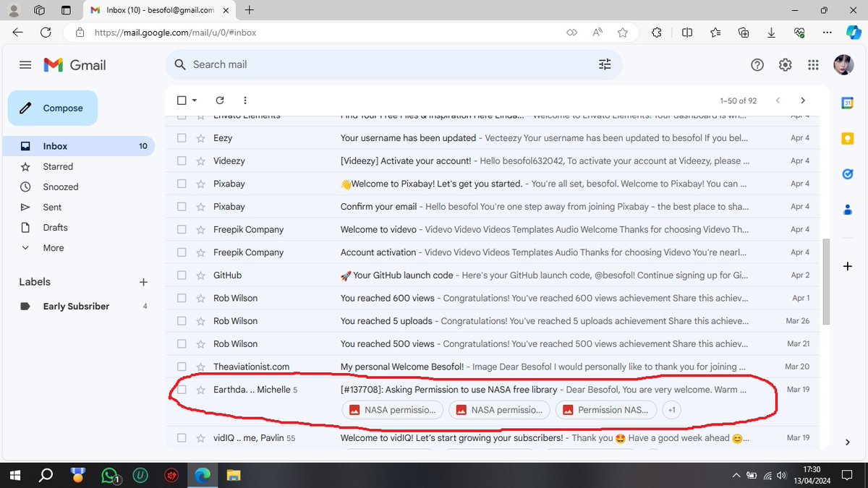868x488 pixels.
Task: Show the +1 additional attachment
Action: point(672,410)
